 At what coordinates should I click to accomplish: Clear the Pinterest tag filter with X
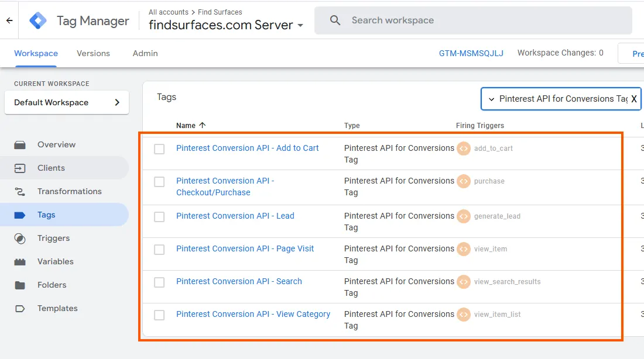click(634, 99)
